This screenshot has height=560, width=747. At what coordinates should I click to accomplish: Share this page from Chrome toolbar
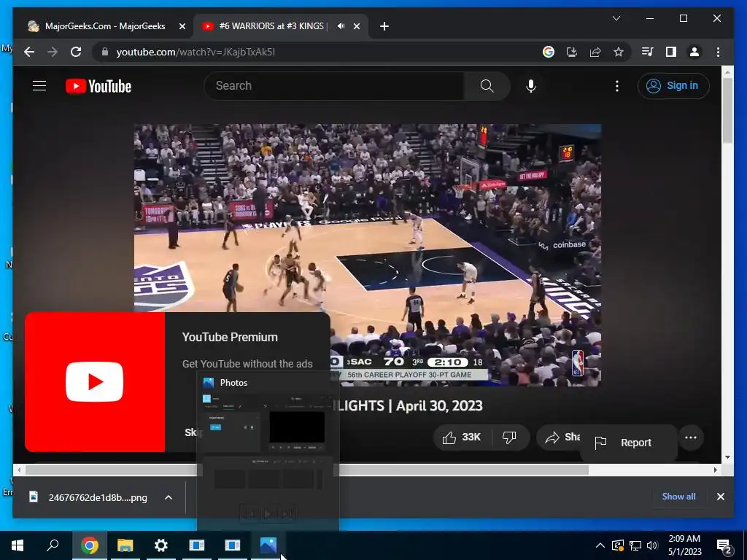[x=595, y=52]
